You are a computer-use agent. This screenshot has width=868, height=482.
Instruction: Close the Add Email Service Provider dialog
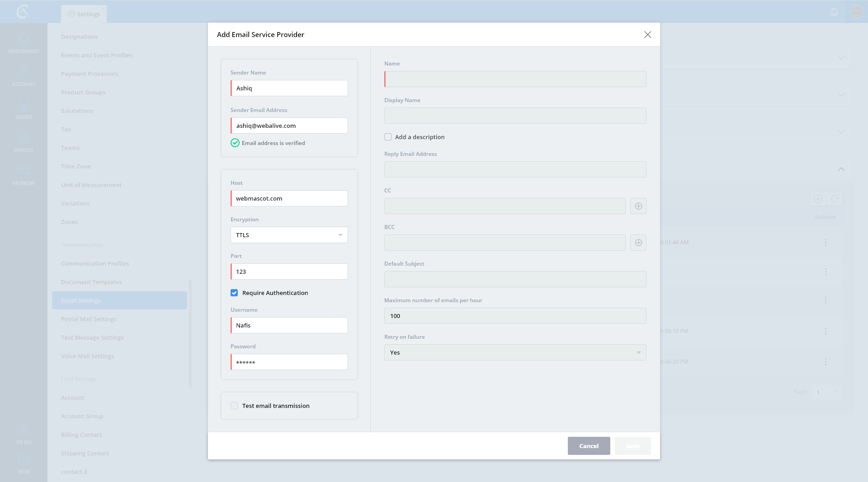tap(647, 35)
